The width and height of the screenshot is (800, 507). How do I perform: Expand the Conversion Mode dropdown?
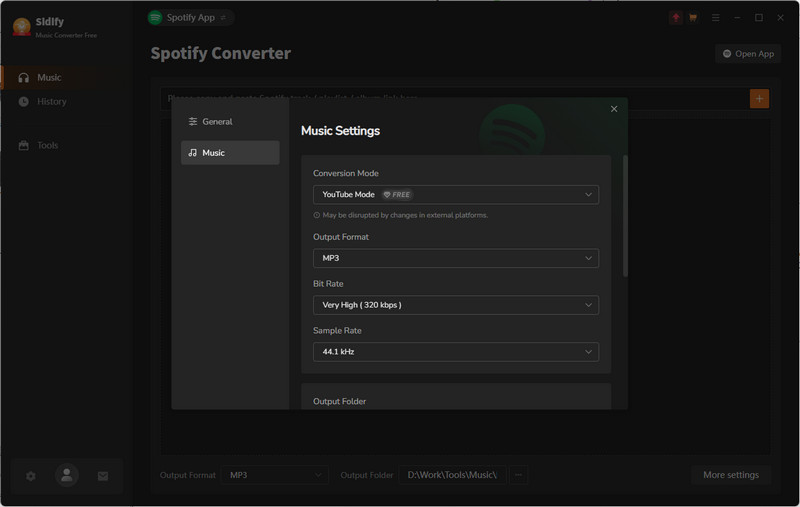pyautogui.click(x=456, y=194)
